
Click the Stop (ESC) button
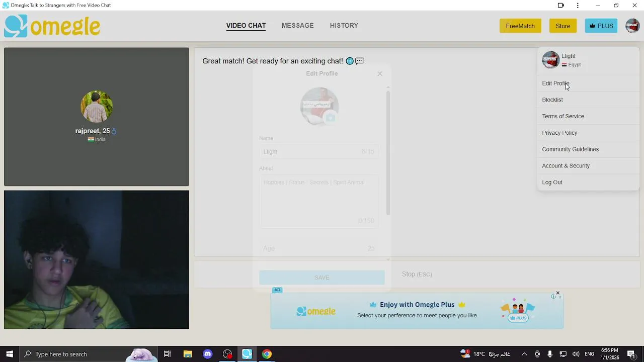coord(417,274)
